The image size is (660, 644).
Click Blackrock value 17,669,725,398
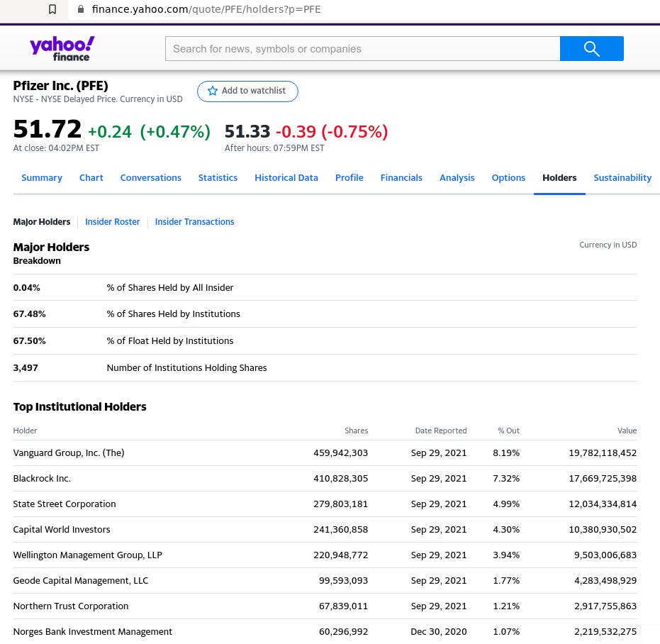603,479
